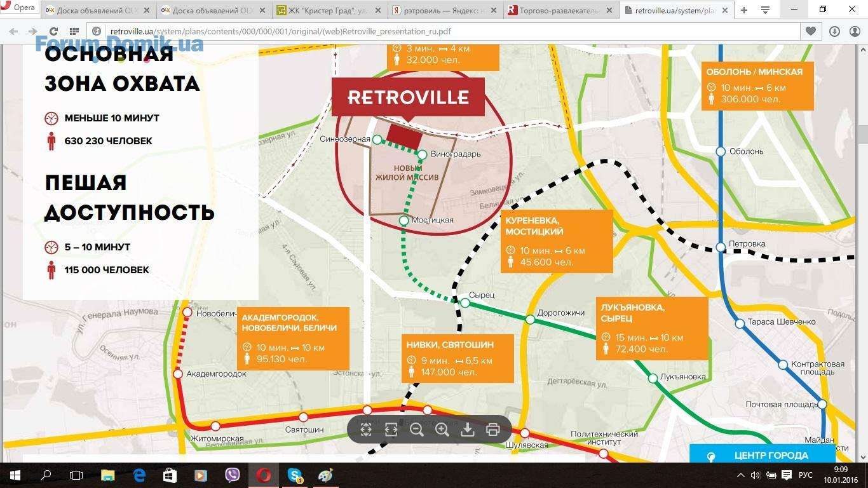
Task: Click the Мостицкая station label
Action: 433,220
